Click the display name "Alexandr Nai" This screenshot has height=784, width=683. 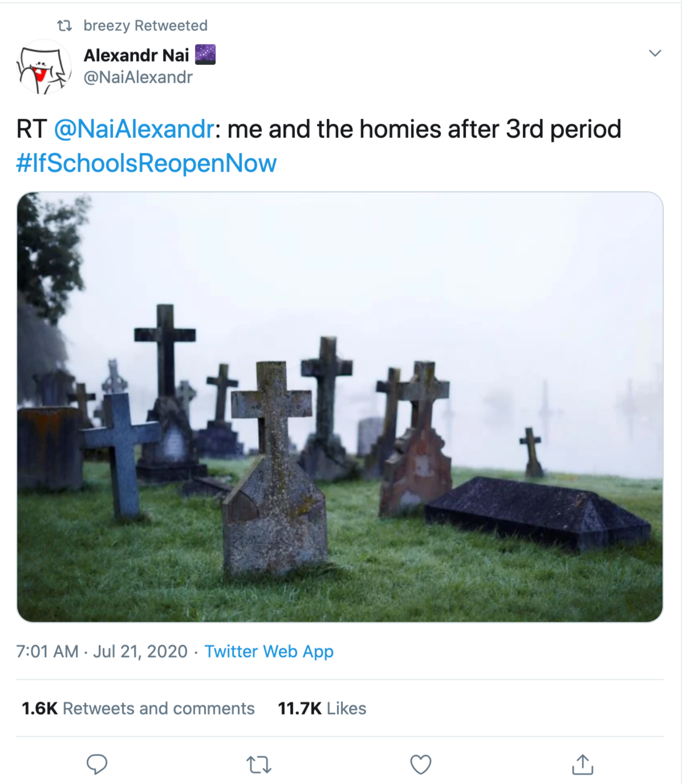(136, 55)
